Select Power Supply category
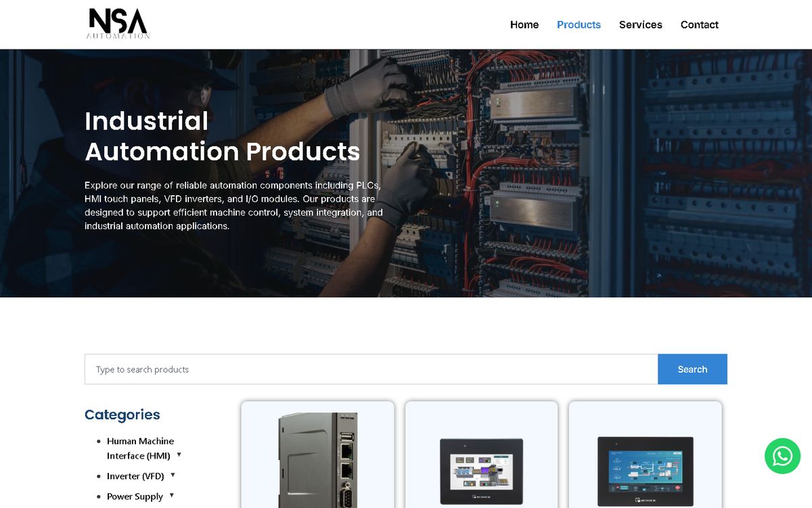 (x=135, y=496)
